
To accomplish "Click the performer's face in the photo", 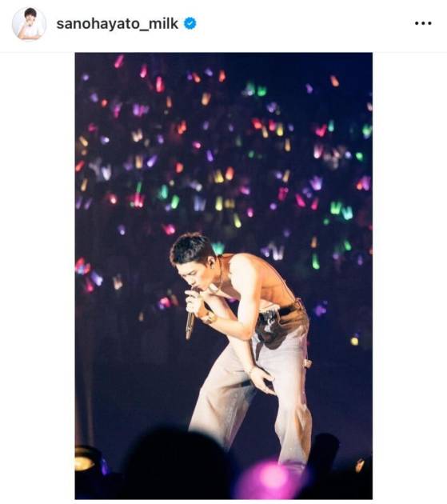I will (190, 272).
